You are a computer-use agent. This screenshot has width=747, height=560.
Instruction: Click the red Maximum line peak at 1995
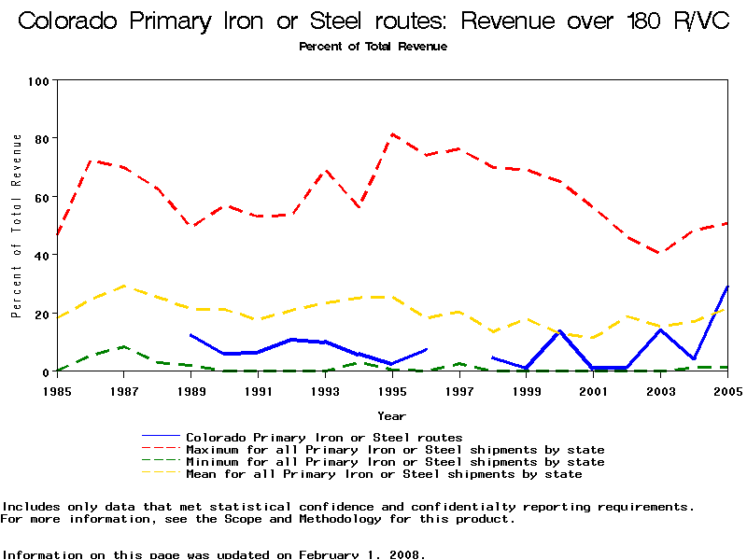(392, 134)
